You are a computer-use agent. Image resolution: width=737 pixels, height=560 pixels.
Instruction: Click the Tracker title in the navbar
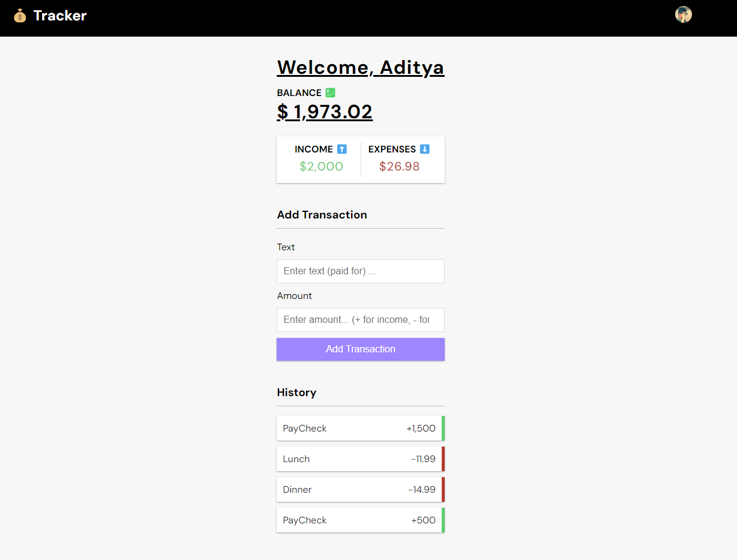[x=61, y=15]
